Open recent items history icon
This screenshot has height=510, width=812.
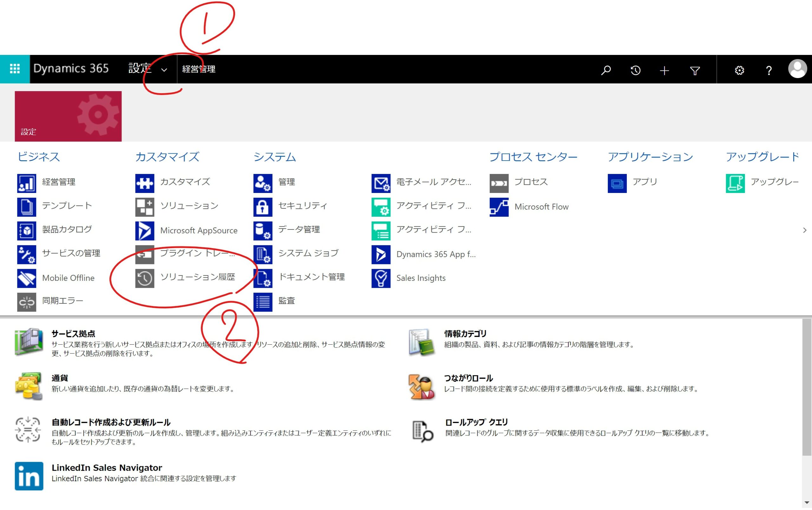635,70
